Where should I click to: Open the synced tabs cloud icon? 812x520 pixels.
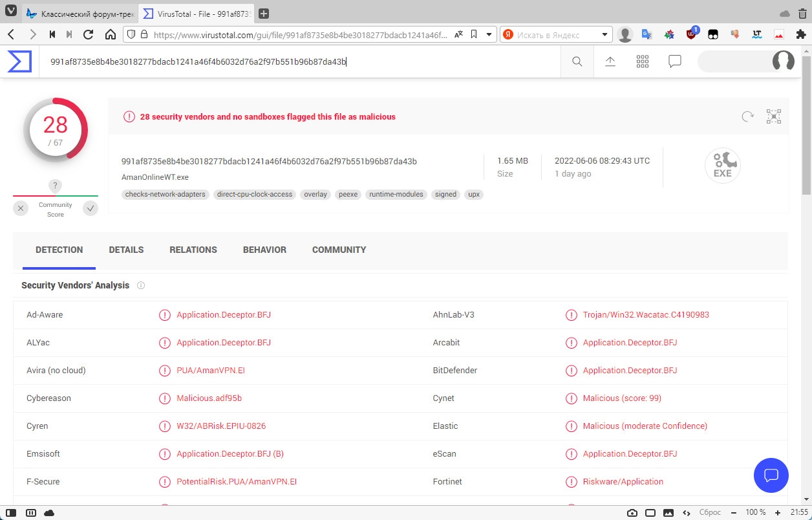point(785,14)
